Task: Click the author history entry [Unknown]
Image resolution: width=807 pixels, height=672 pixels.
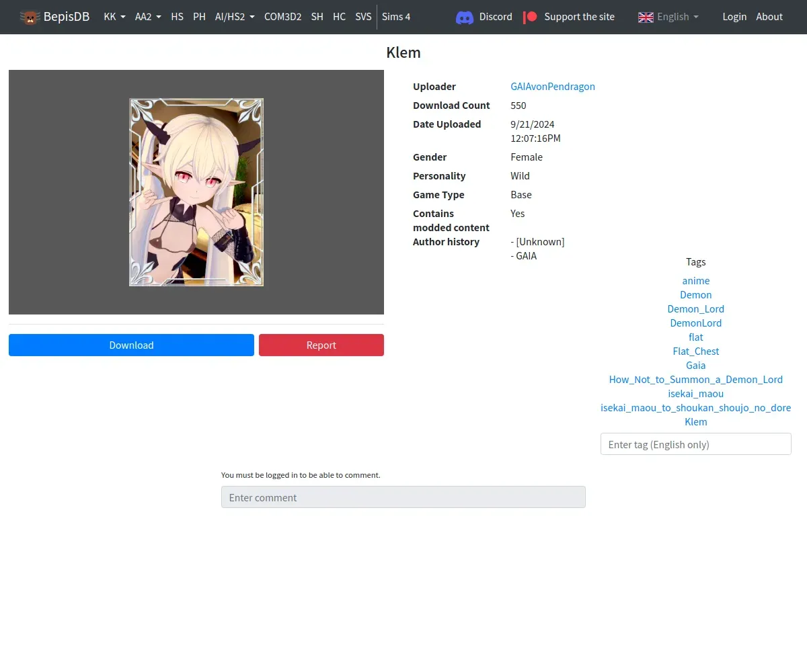Action: 538,242
